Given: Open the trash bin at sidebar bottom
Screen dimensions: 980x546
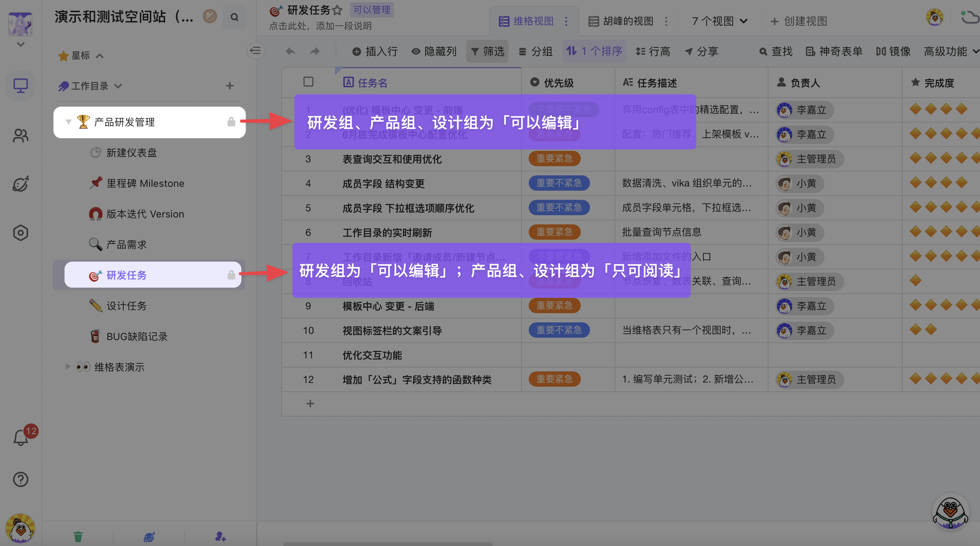Looking at the screenshot, I should 78,536.
